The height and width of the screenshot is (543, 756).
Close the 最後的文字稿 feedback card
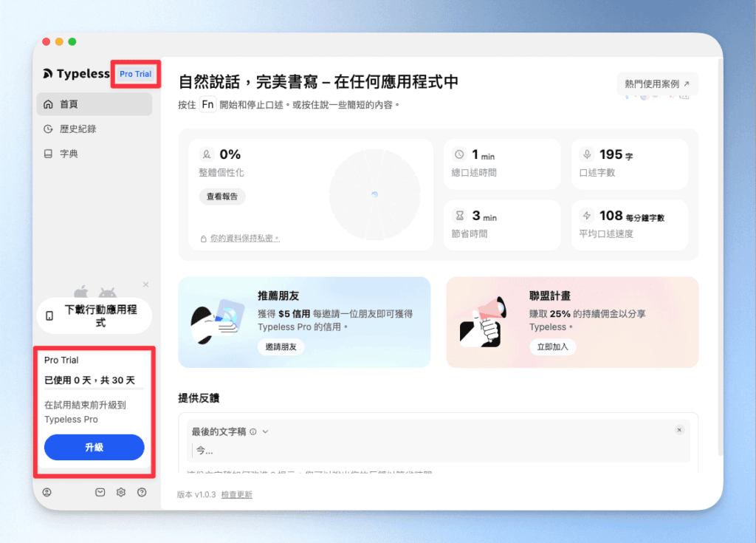click(679, 429)
